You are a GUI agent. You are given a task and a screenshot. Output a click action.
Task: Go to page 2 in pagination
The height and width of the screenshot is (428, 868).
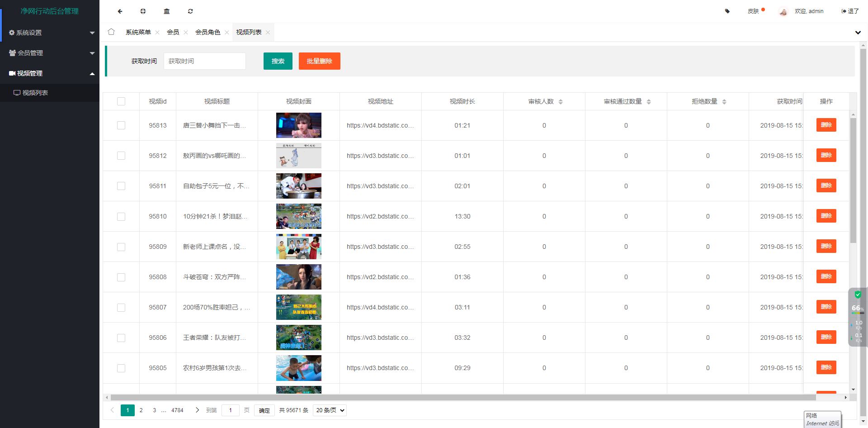[141, 410]
